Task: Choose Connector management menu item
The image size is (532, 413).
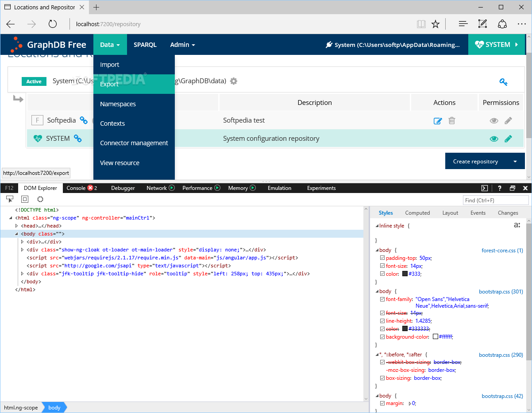Action: 134,143
